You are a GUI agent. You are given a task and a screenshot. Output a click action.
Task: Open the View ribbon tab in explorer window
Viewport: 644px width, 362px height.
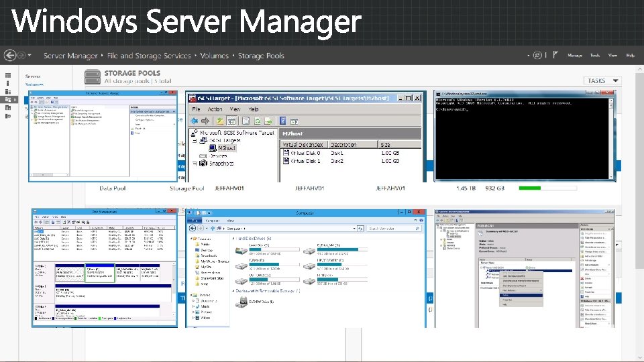230,221
